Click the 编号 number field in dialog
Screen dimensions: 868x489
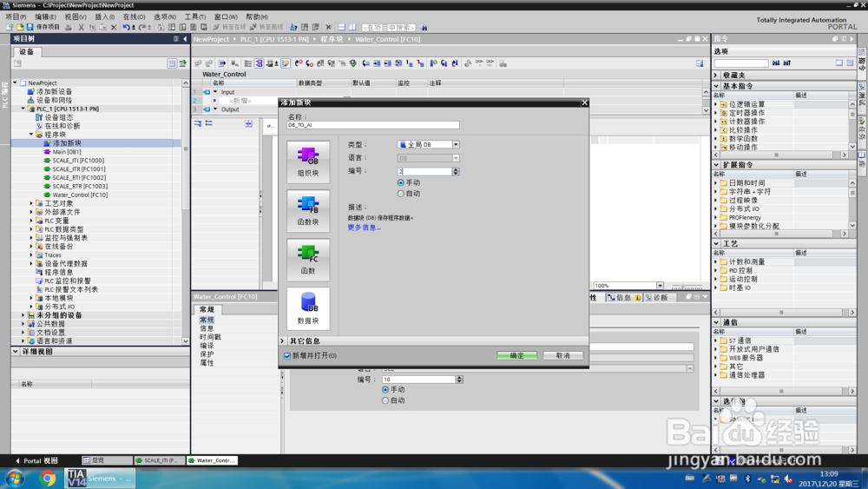tap(424, 172)
